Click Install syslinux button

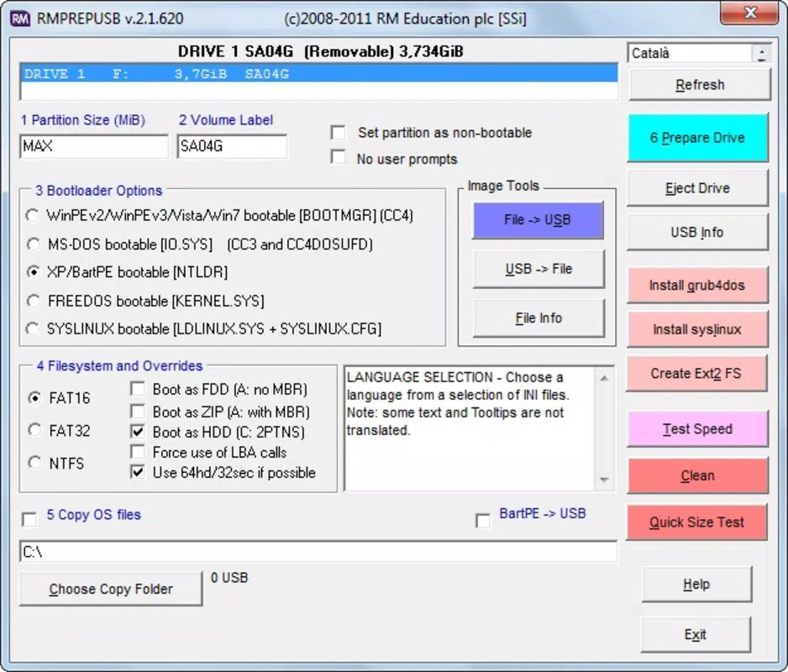click(x=697, y=329)
